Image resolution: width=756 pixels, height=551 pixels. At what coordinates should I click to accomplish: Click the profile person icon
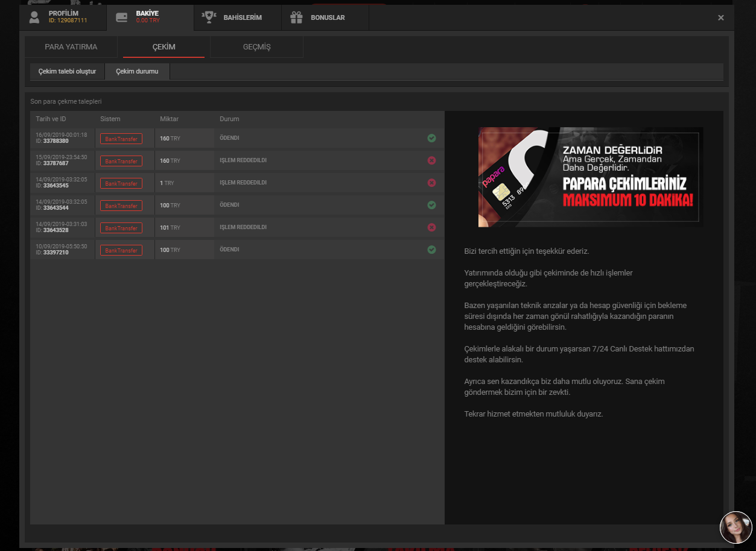pyautogui.click(x=35, y=17)
